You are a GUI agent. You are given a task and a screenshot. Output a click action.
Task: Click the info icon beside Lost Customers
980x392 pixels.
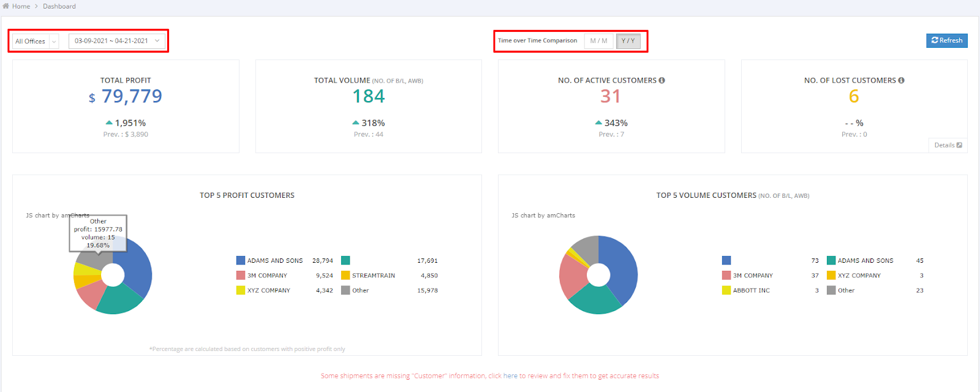901,80
